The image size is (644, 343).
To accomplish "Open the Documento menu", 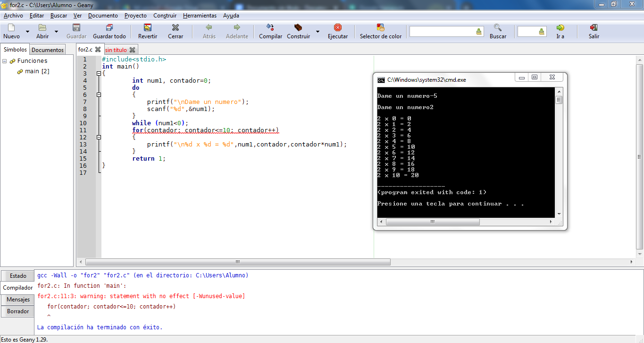I will click(x=103, y=16).
